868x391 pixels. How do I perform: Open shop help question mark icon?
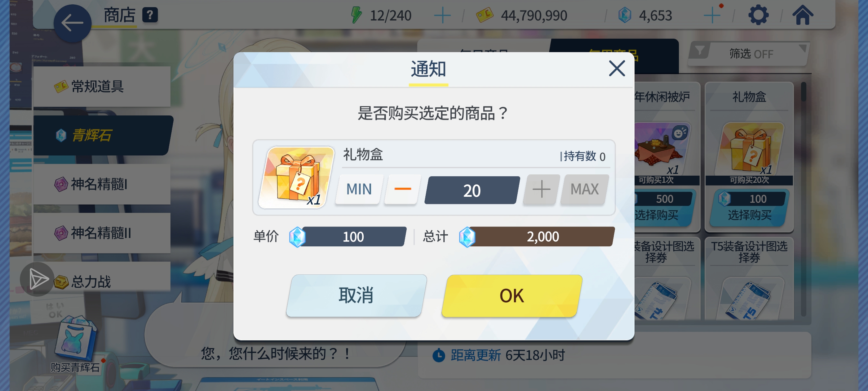(x=150, y=15)
